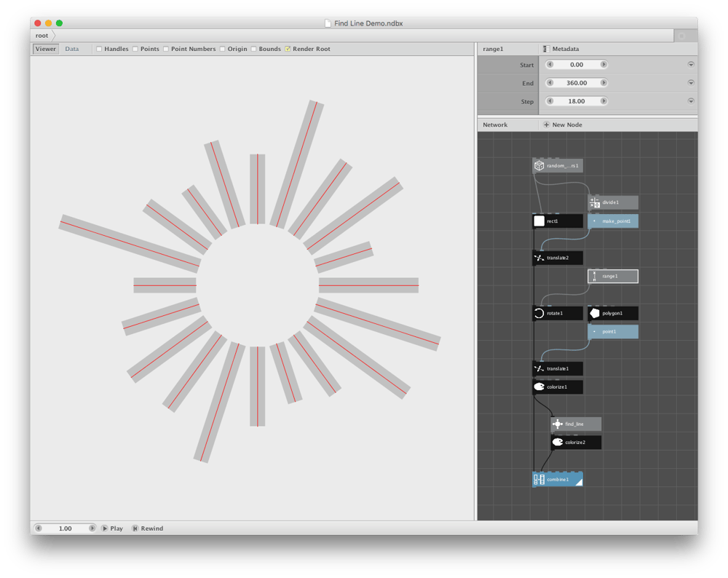Select the make_point1 node
728x578 pixels.
[613, 221]
